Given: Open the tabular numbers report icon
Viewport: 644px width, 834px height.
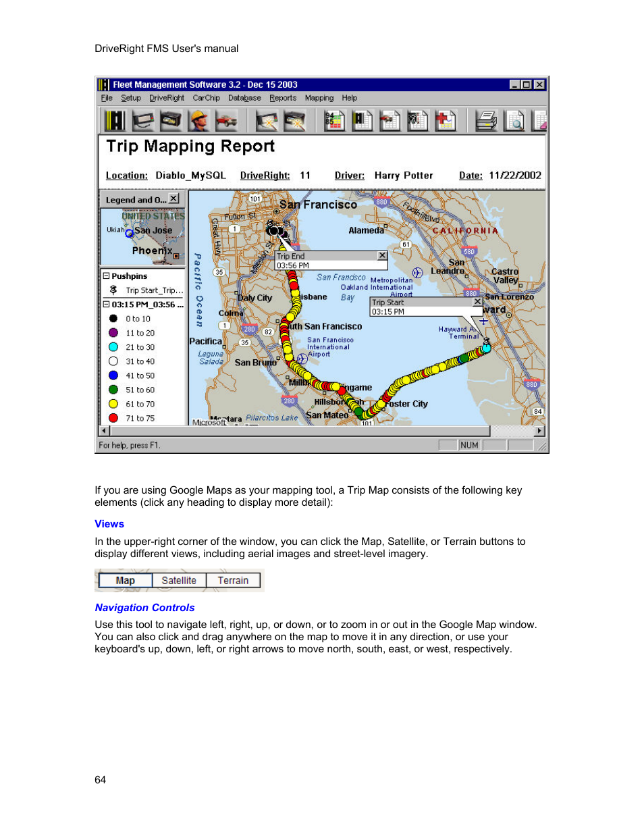Looking at the screenshot, I should click(417, 120).
